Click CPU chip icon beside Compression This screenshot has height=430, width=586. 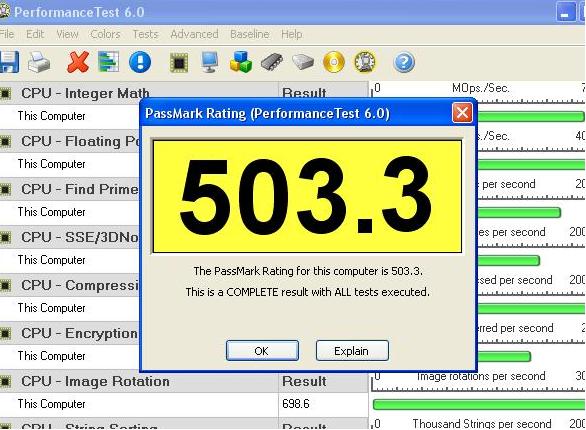click(5, 285)
